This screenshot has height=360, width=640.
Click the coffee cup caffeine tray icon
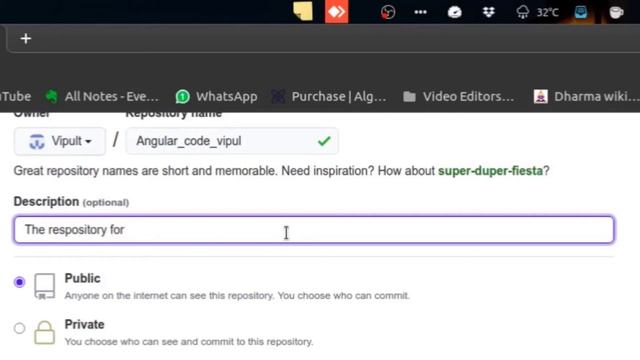pos(616,12)
